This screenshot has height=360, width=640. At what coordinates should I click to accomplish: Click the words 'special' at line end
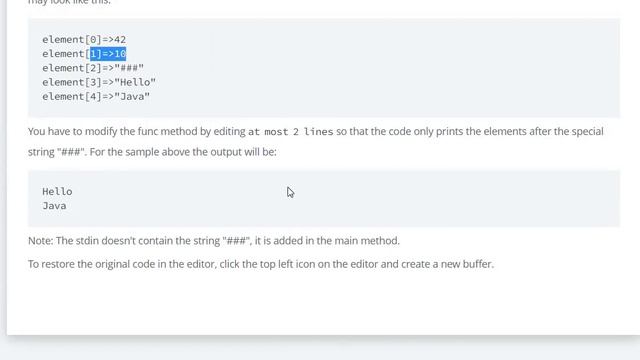click(587, 131)
